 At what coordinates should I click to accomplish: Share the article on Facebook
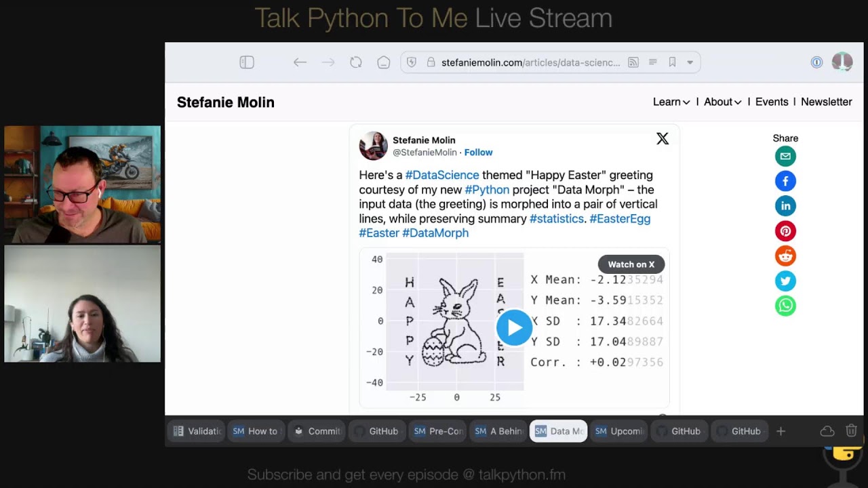(x=785, y=181)
